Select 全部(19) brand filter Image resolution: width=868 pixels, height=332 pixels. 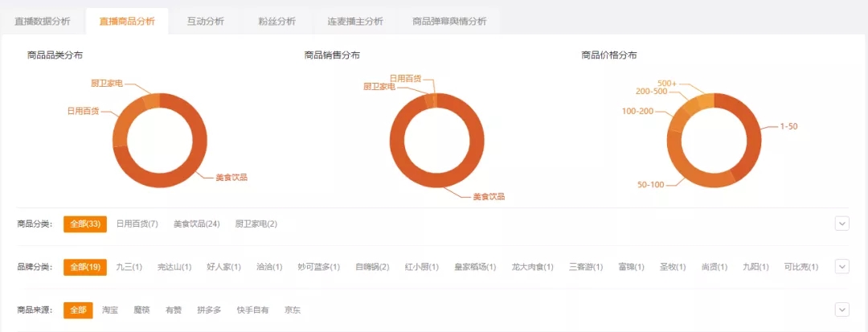point(85,267)
